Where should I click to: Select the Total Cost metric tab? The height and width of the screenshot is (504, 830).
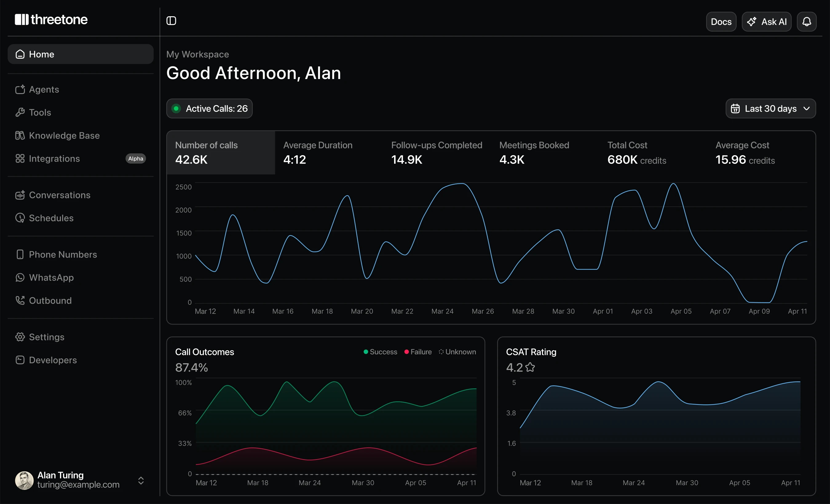coord(654,152)
